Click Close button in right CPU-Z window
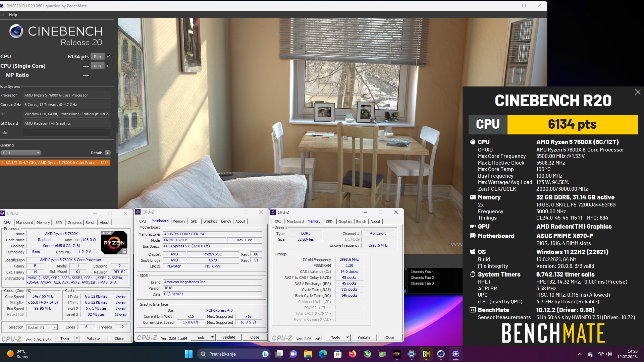Viewport: 644px width, 362px height. (390, 338)
